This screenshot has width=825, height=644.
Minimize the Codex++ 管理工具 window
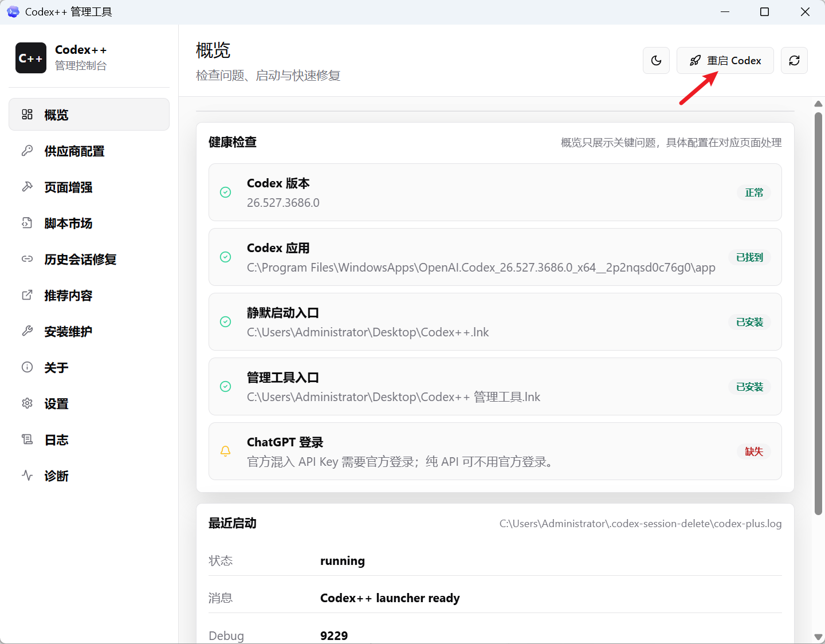[725, 11]
